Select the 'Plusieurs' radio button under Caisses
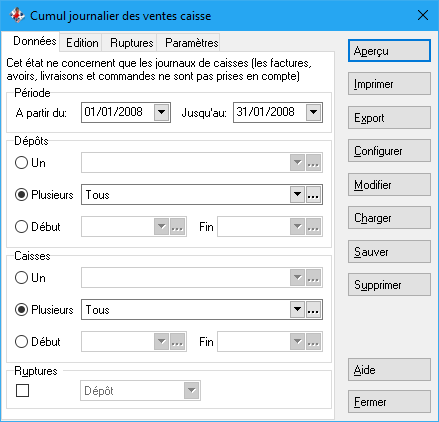The height and width of the screenshot is (422, 439). [21, 310]
